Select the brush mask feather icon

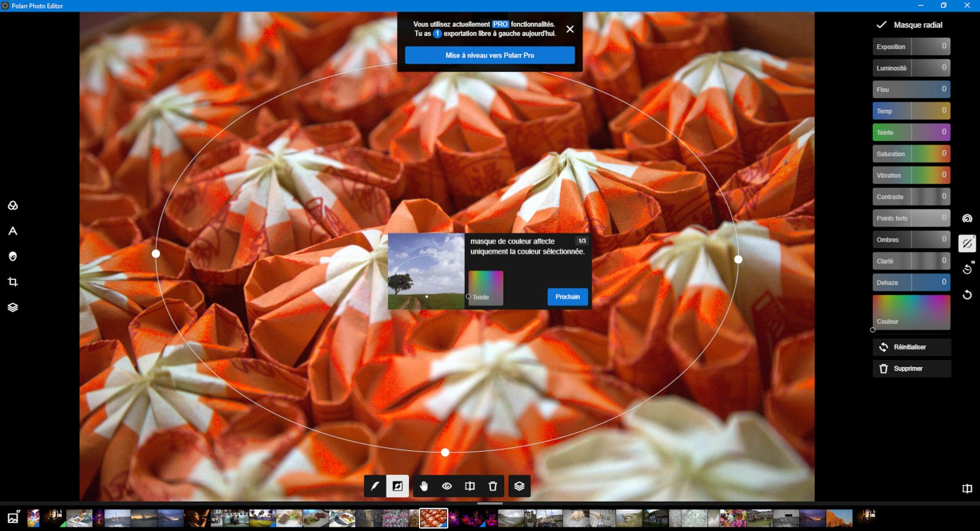(x=375, y=486)
